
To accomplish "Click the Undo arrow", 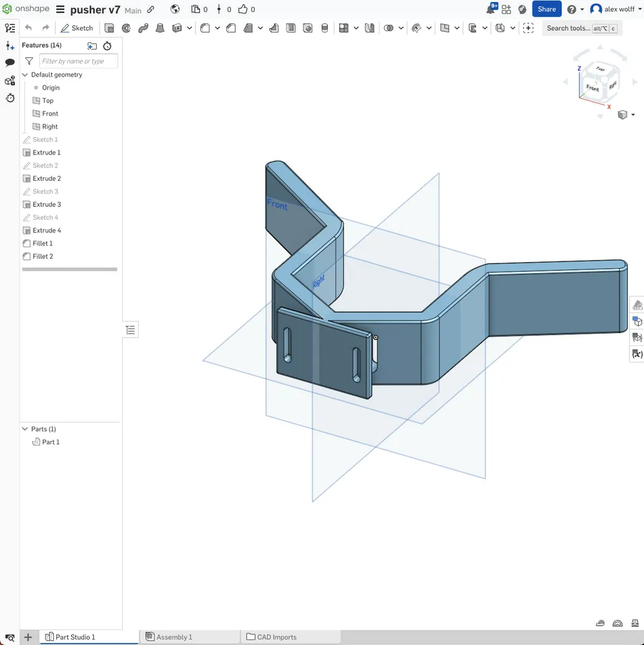I will tap(28, 28).
